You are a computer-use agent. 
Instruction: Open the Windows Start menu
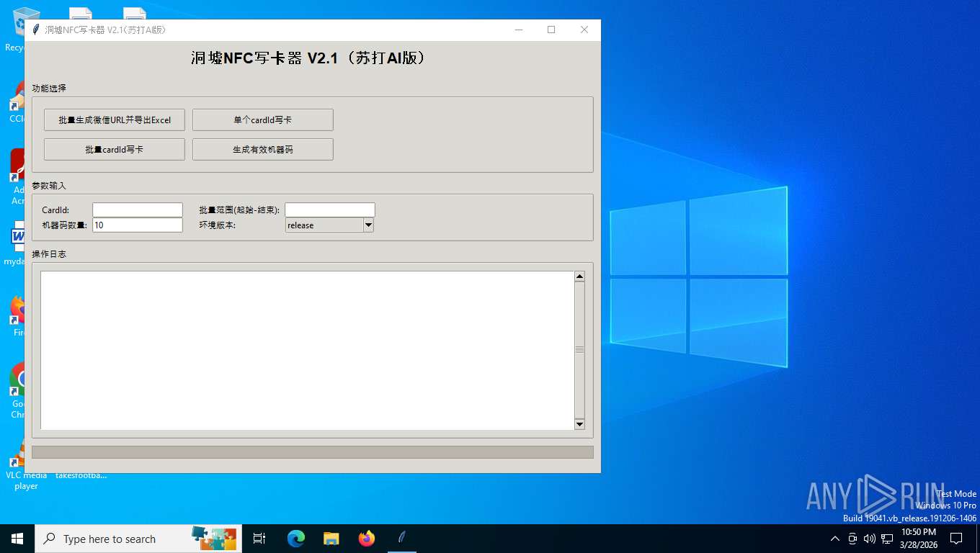click(17, 539)
